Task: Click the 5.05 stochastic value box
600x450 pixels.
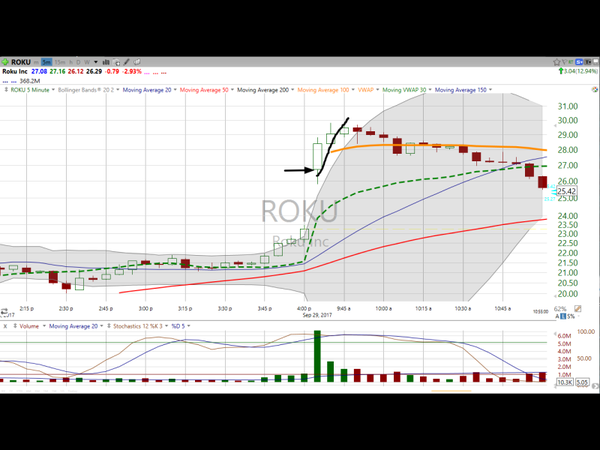Action: click(x=582, y=382)
